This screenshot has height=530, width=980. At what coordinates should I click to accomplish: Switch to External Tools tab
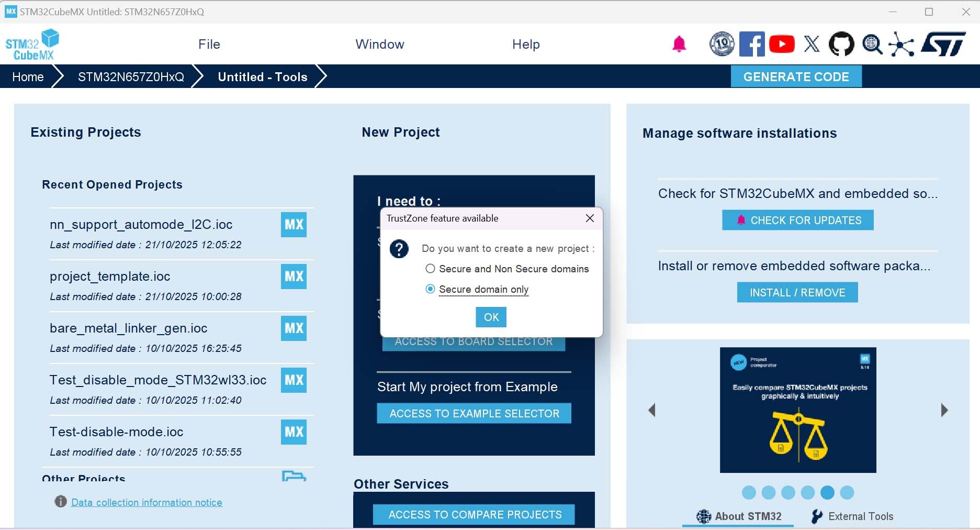coord(852,516)
